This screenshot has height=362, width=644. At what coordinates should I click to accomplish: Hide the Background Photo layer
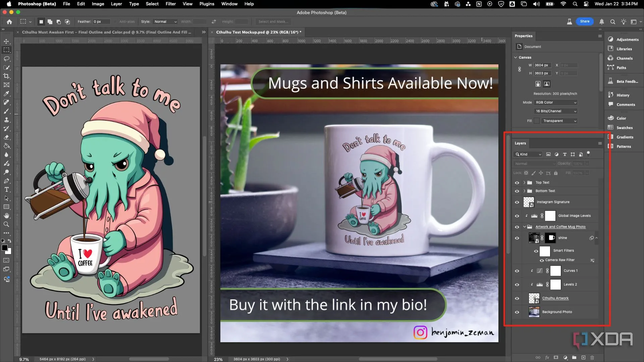point(517,312)
